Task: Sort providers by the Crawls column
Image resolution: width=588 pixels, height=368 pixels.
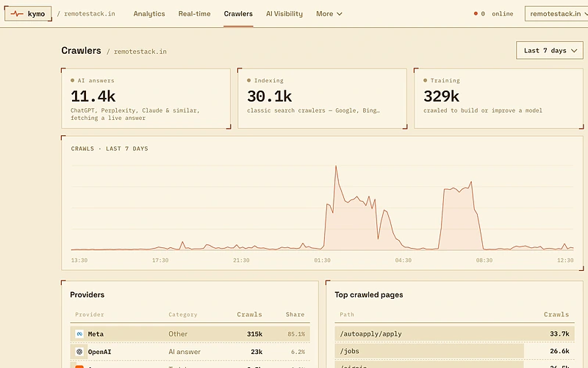Action: 249,315
